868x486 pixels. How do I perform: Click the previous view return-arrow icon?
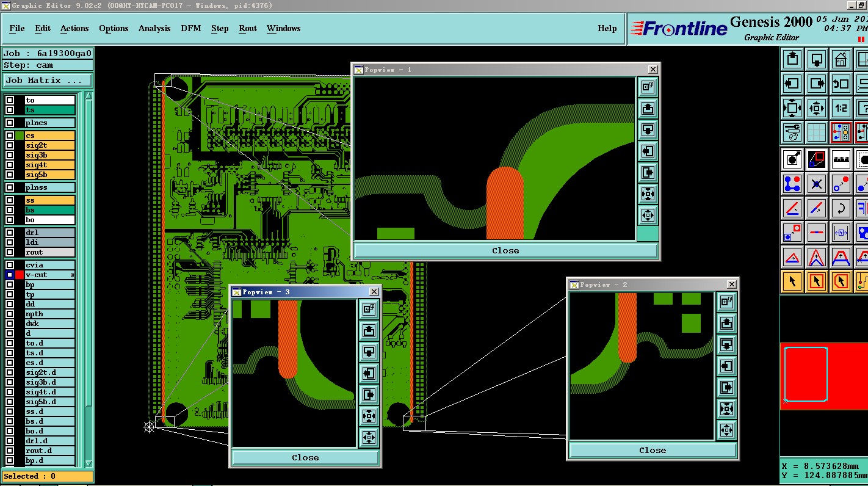coord(841,84)
